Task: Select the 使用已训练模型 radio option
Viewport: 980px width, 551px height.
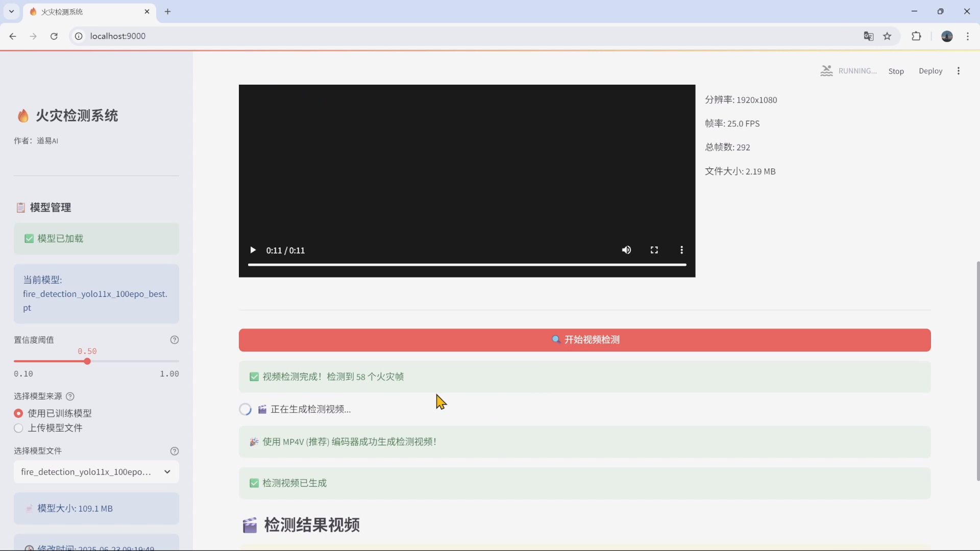Action: point(18,413)
